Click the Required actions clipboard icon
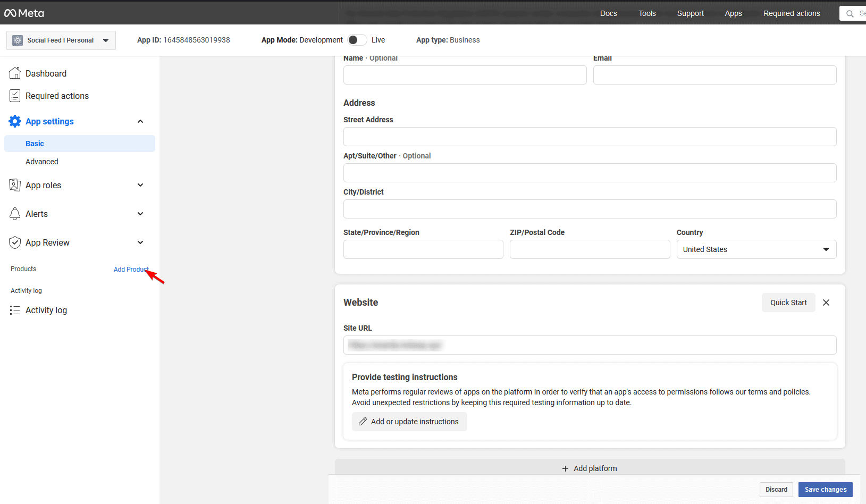The image size is (866, 504). (15, 96)
